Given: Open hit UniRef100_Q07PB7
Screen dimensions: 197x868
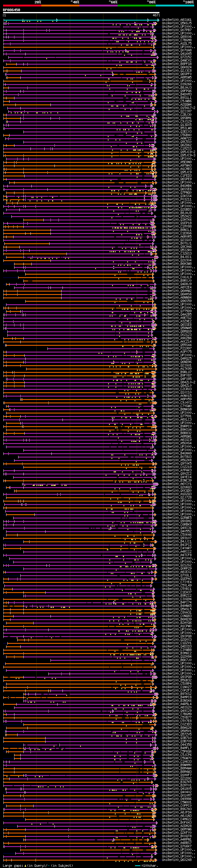Looking at the screenshot, I should 177,30.
